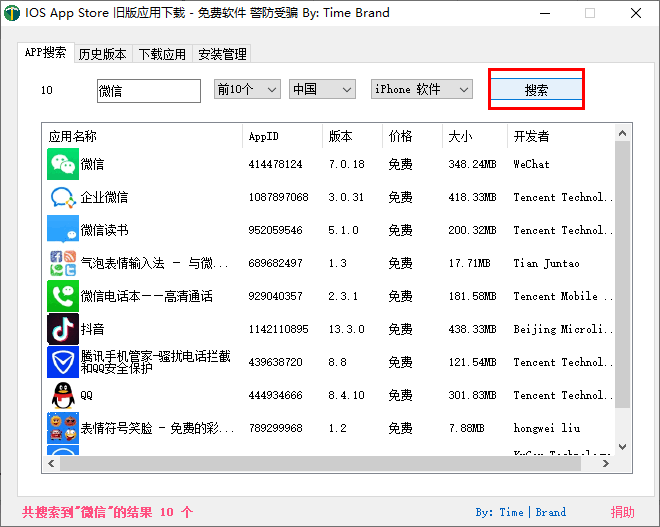Click version 13.3.0 cell
This screenshot has height=527, width=660.
pyautogui.click(x=346, y=329)
